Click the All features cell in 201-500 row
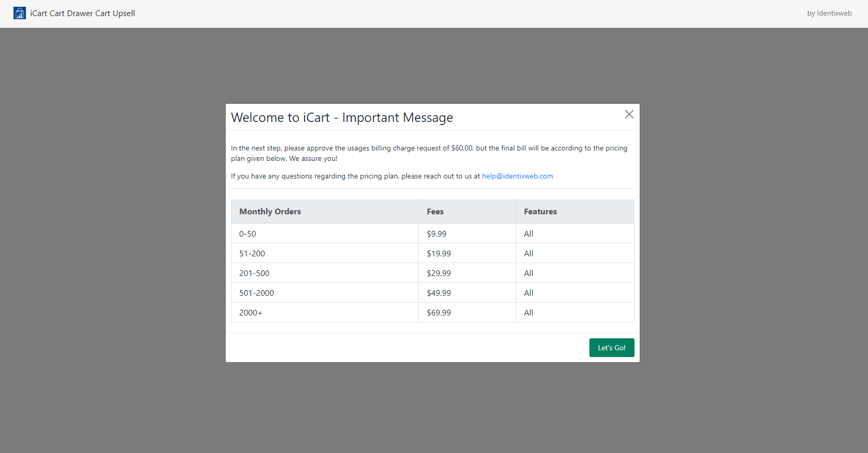The height and width of the screenshot is (453, 868). point(575,273)
